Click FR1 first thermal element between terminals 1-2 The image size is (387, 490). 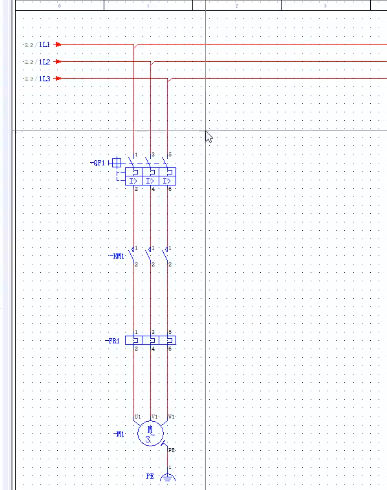(134, 340)
